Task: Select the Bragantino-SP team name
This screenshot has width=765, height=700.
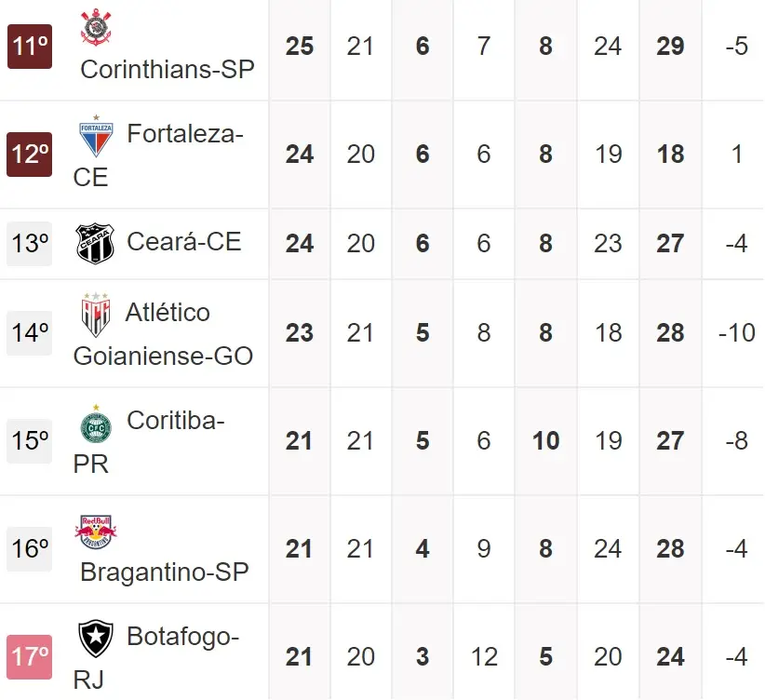Action: tap(165, 572)
